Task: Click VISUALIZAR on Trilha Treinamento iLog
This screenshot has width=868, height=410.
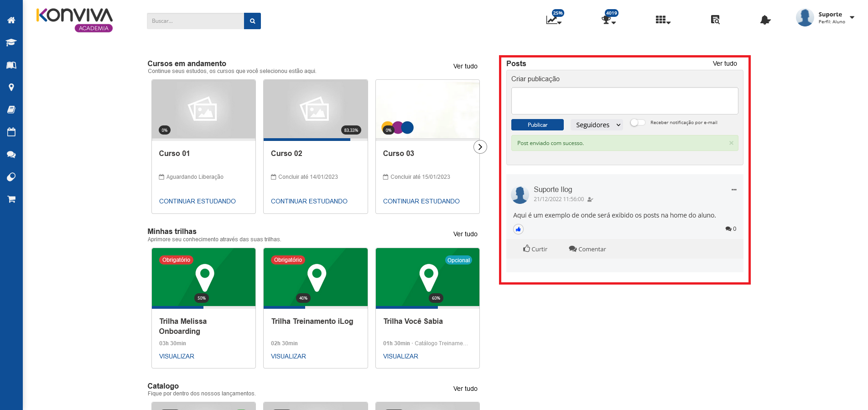Action: click(288, 356)
